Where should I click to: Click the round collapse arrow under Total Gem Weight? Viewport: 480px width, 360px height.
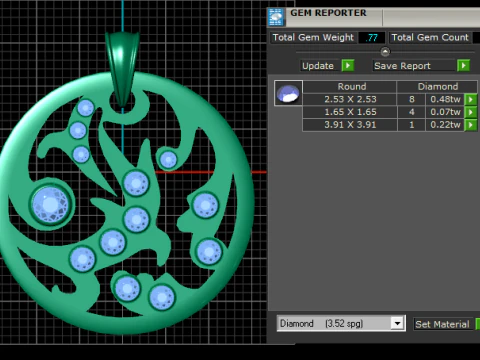point(385,52)
